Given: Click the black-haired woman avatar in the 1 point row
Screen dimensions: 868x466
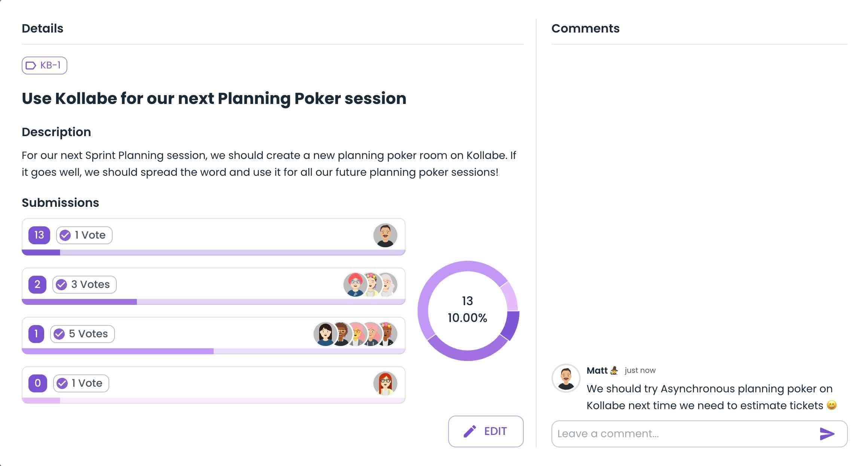Looking at the screenshot, I should [x=324, y=334].
